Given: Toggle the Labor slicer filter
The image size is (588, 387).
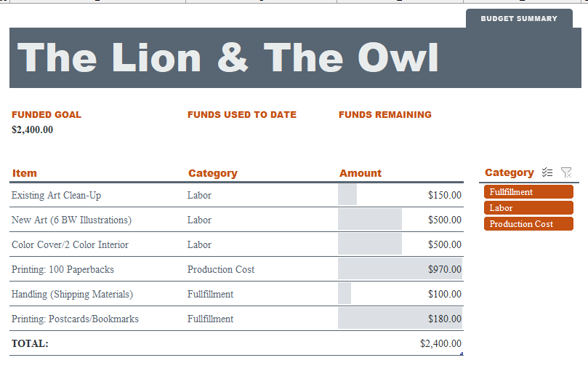Looking at the screenshot, I should tap(528, 208).
